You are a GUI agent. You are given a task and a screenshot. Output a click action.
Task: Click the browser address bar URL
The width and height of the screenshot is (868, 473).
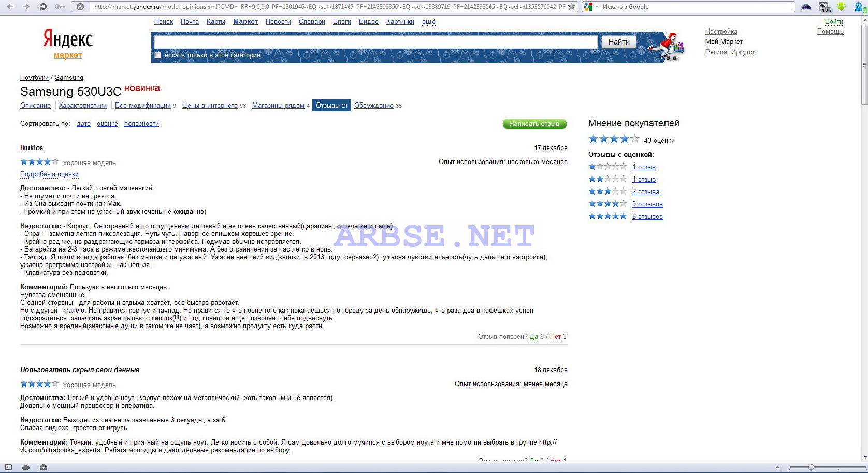pyautogui.click(x=329, y=7)
